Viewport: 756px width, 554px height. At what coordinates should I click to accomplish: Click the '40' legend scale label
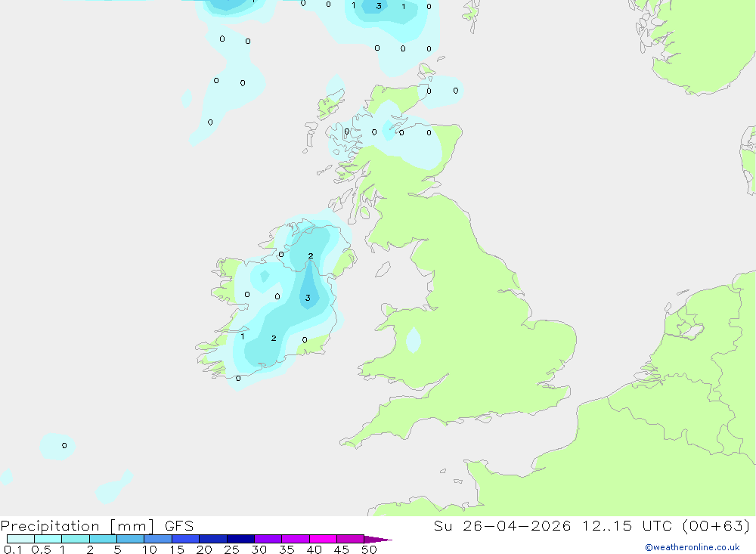coord(314,549)
